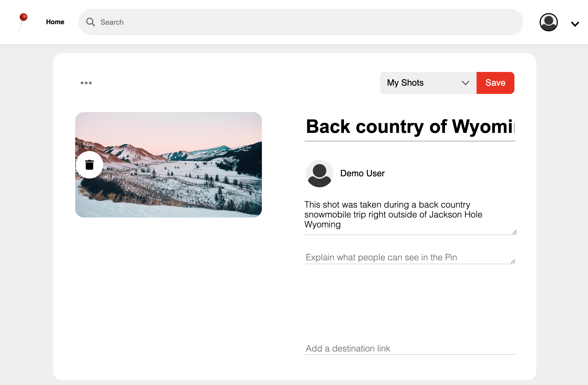Open the My Shots board dropdown
The width and height of the screenshot is (588, 385).
(423, 83)
